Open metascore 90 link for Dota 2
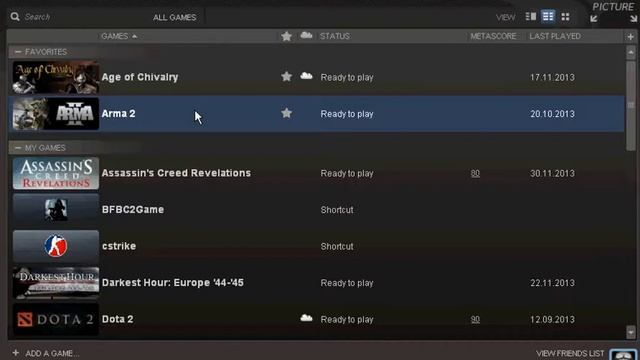The width and height of the screenshot is (640, 360). tap(475, 320)
